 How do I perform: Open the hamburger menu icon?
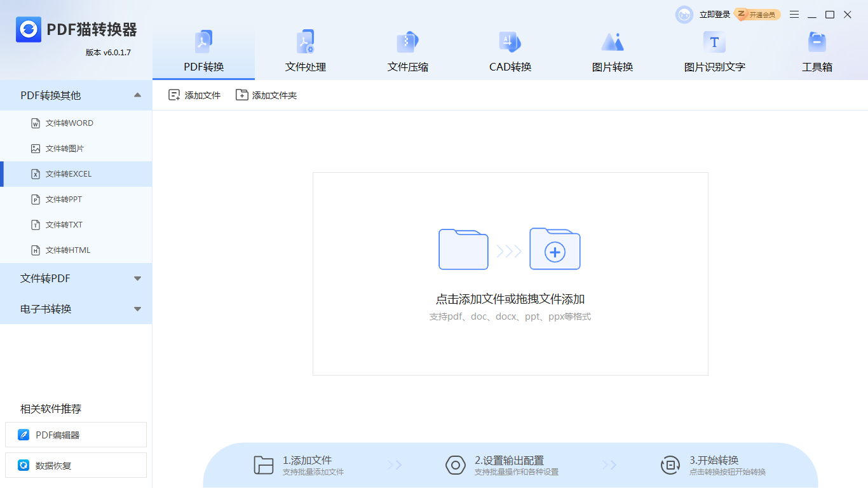pos(794,15)
